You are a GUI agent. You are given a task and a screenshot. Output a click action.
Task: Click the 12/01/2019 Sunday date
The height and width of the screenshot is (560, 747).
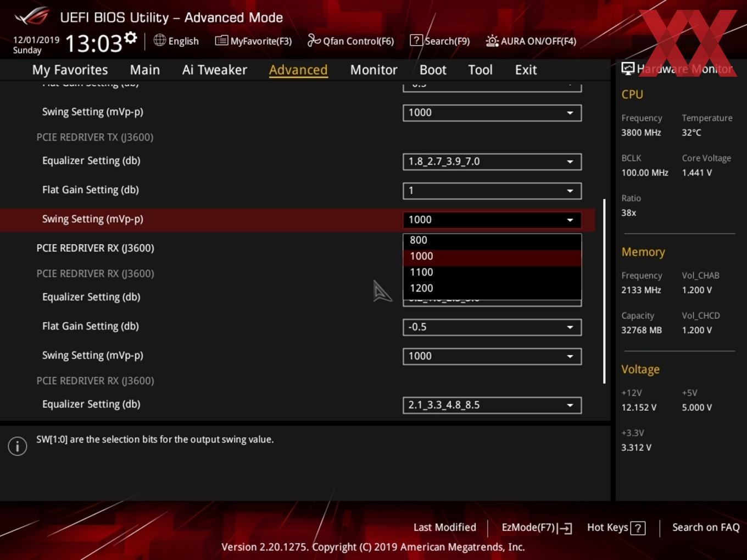[x=36, y=44]
